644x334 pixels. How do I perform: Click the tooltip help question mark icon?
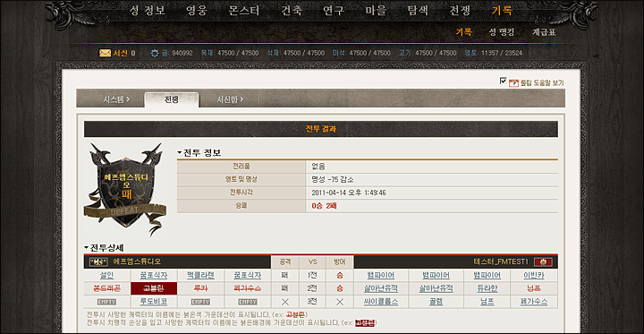pyautogui.click(x=513, y=83)
